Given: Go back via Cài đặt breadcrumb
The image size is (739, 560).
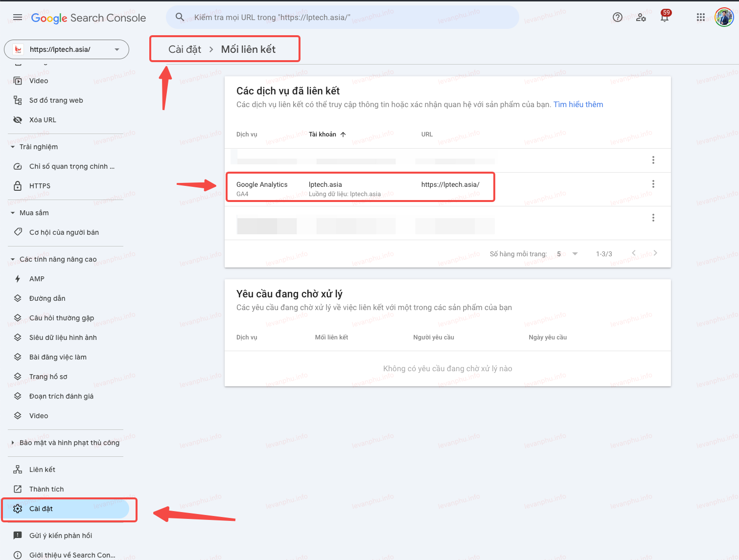Looking at the screenshot, I should click(x=185, y=49).
